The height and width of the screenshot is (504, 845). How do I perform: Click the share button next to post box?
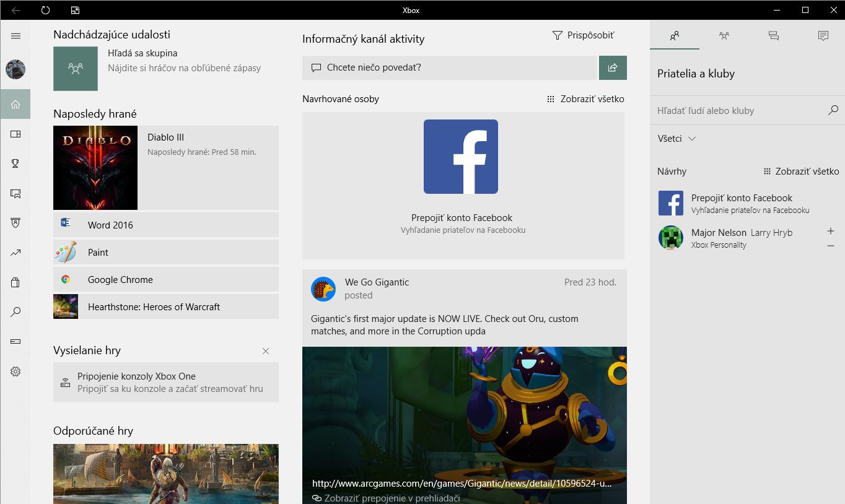(x=613, y=67)
